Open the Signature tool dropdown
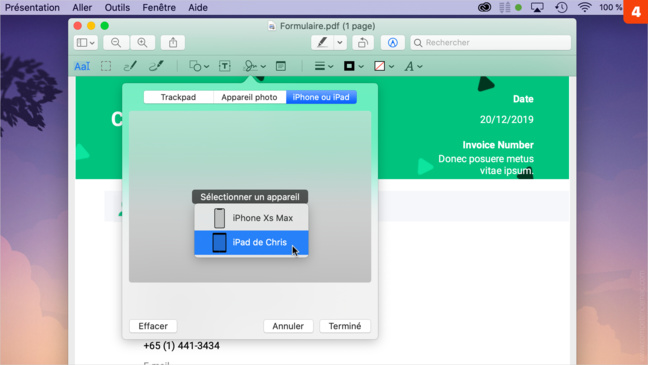The image size is (648, 365). [x=254, y=66]
